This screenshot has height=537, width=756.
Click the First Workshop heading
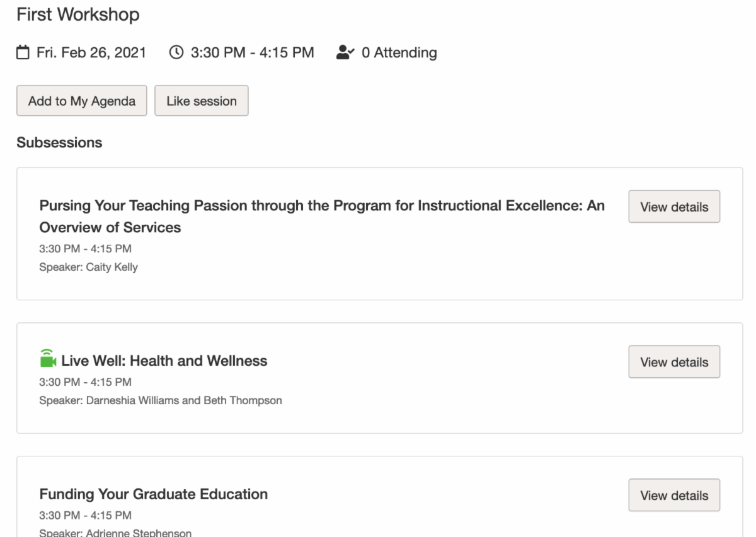click(78, 15)
